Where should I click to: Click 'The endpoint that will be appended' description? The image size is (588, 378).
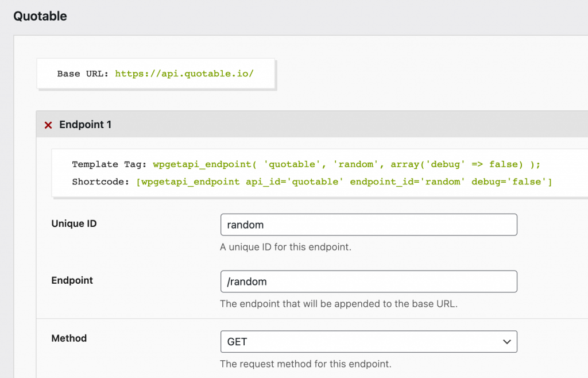click(x=339, y=304)
